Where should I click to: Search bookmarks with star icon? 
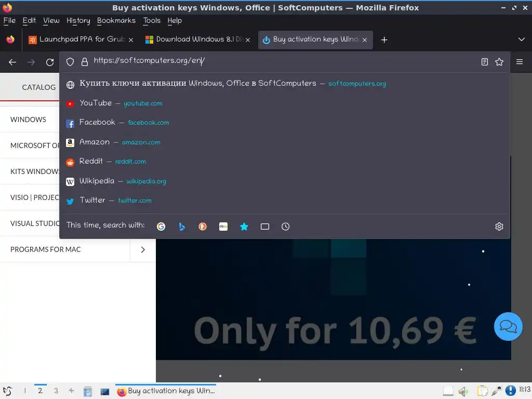click(x=244, y=227)
